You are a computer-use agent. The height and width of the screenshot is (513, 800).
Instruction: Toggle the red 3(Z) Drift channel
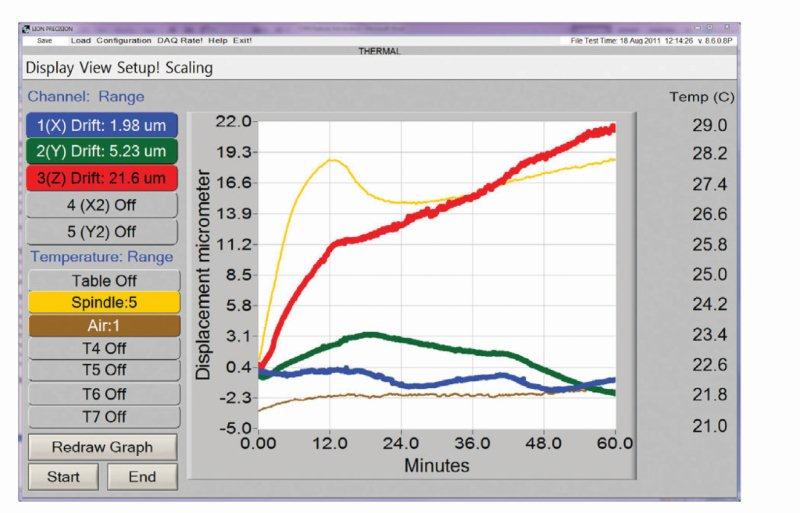point(102,179)
